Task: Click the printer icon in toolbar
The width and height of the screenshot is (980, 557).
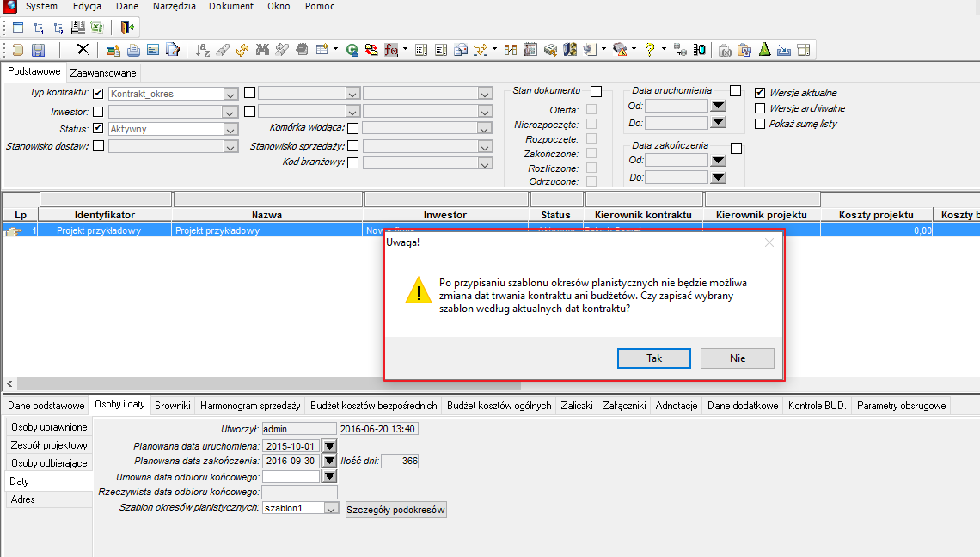Action: click(133, 50)
